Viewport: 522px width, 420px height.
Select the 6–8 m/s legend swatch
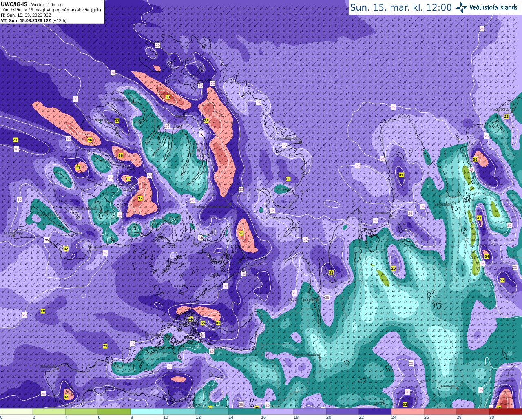tap(114, 411)
